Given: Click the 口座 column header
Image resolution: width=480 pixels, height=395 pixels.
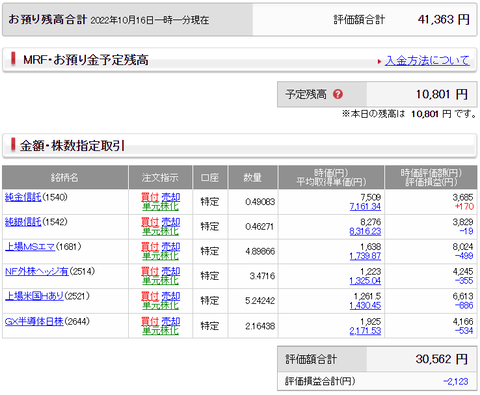Looking at the screenshot, I should click(x=210, y=177).
